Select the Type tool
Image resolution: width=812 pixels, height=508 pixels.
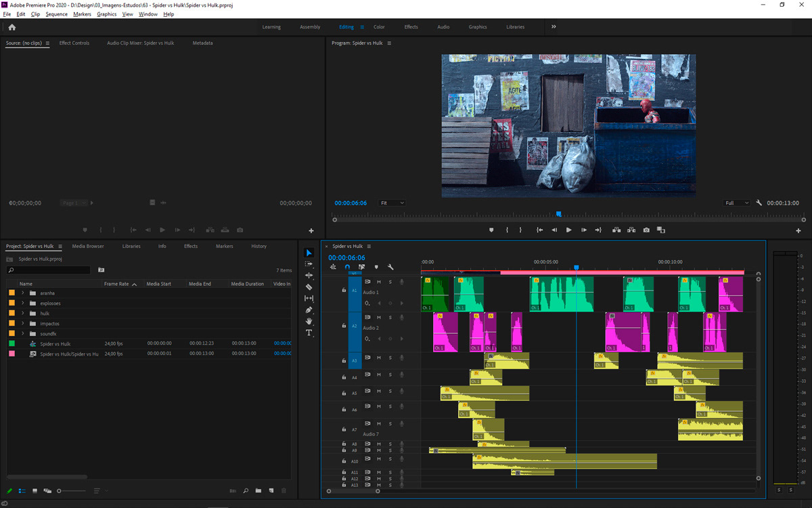pos(309,333)
